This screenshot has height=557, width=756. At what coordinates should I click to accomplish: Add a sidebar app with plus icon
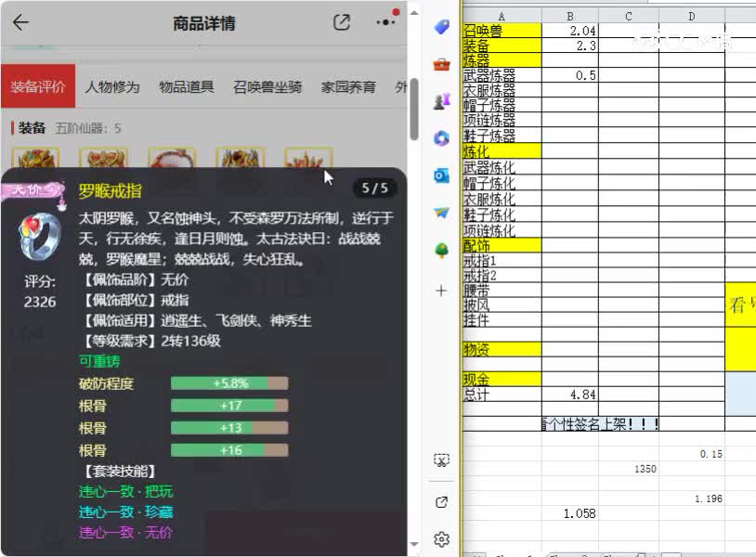(x=441, y=291)
